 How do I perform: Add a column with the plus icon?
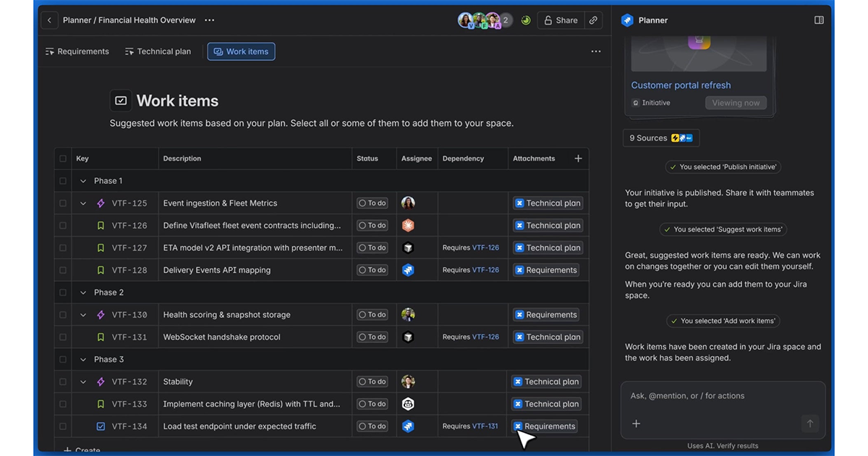coord(578,159)
